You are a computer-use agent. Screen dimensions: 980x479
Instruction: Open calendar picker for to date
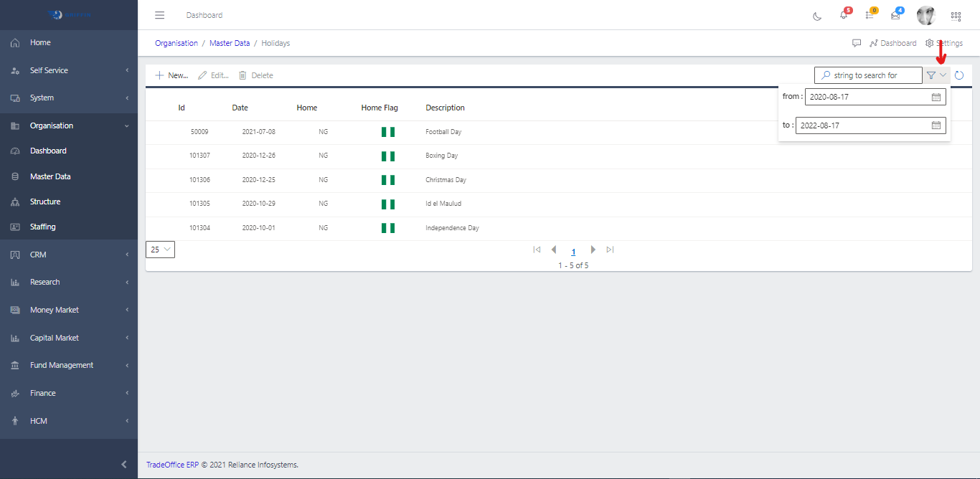tap(936, 125)
